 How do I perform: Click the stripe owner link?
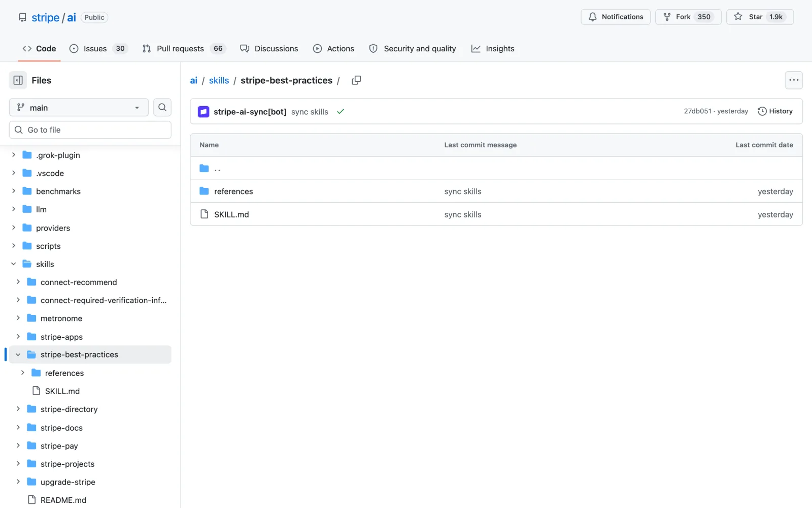pyautogui.click(x=45, y=18)
